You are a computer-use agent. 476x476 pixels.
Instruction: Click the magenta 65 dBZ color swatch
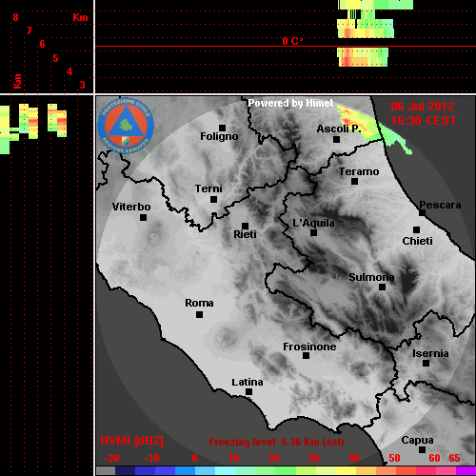(466, 471)
